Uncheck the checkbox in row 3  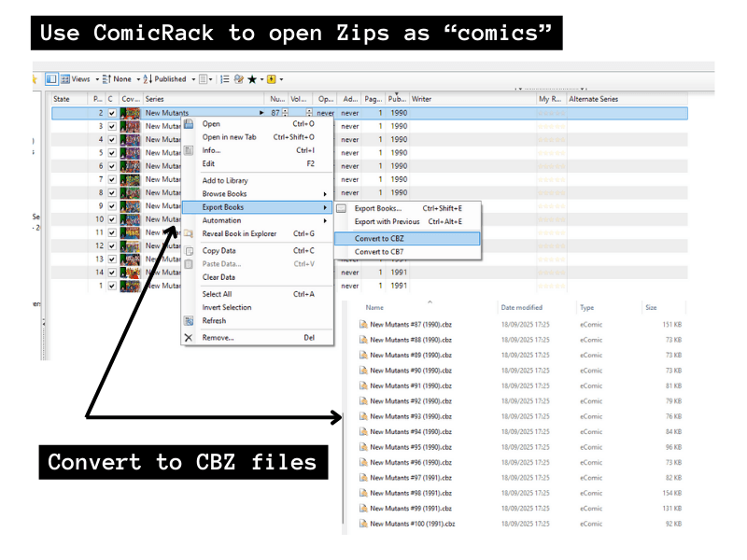[112, 126]
